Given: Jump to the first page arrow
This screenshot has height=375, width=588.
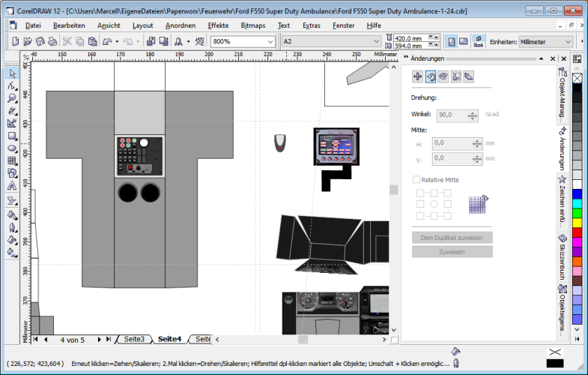Looking at the screenshot, I should [x=36, y=339].
